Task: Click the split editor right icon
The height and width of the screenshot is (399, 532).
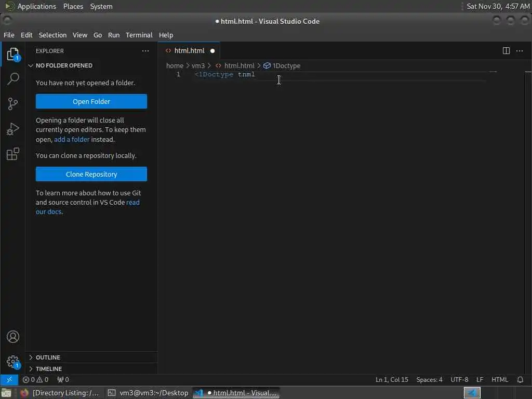Action: [x=506, y=51]
